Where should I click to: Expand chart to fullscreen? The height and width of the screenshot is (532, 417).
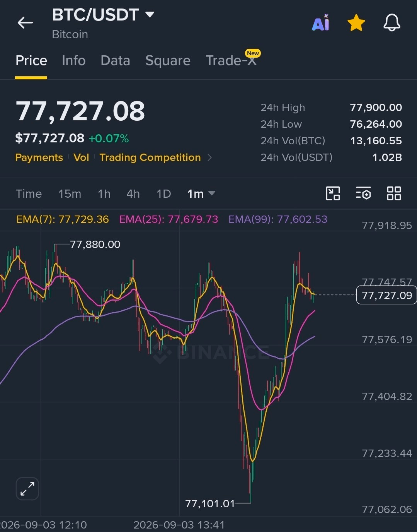27,489
